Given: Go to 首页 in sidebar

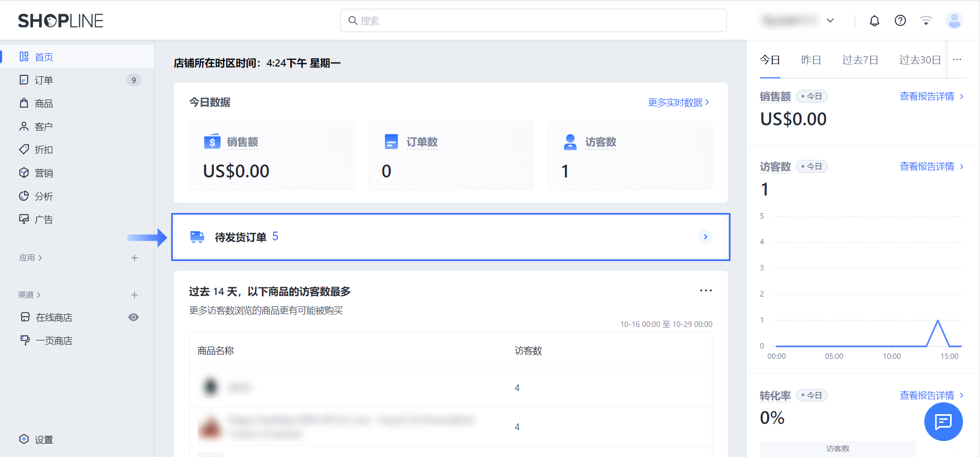Looking at the screenshot, I should click(77, 57).
